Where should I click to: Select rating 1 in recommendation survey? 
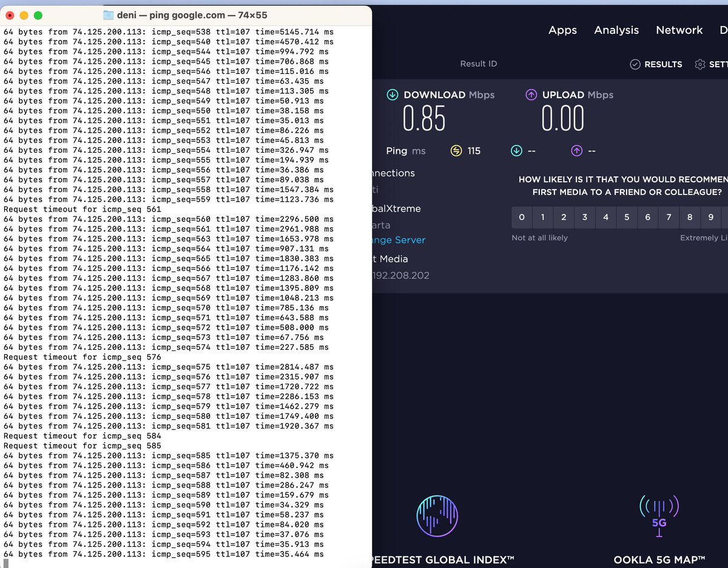(x=543, y=217)
